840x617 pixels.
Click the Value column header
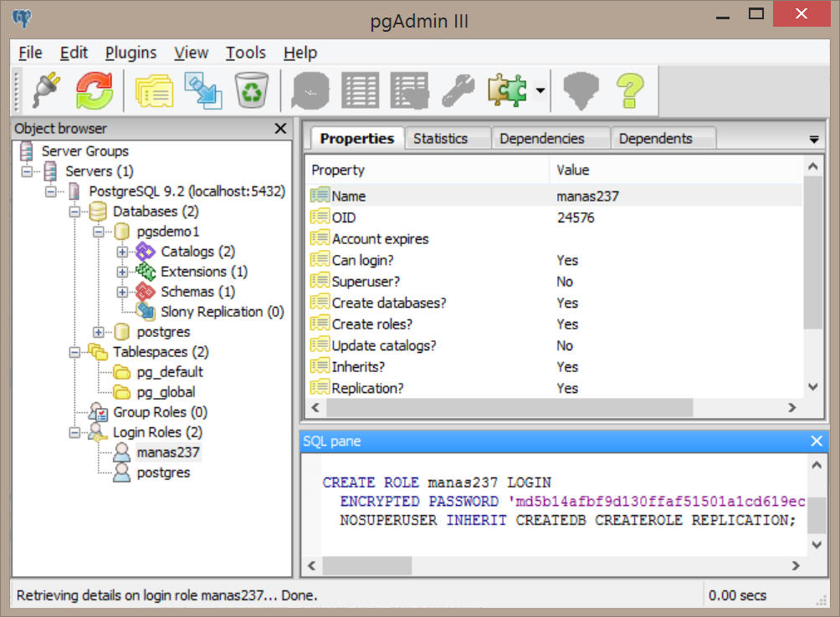pyautogui.click(x=675, y=171)
